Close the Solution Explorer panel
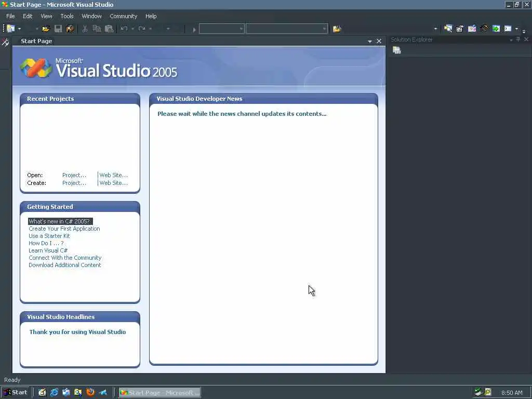This screenshot has height=399, width=532. coord(526,39)
